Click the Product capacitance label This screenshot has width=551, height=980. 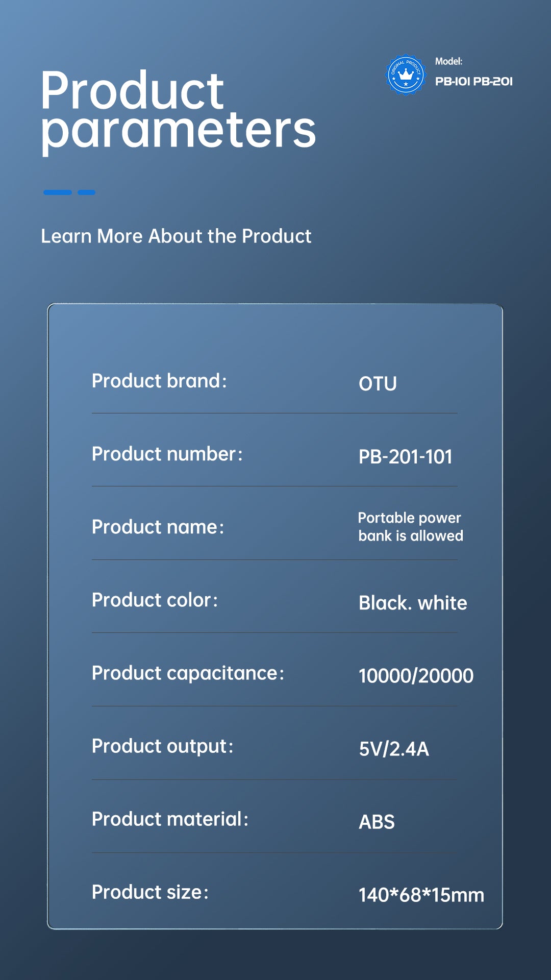coord(188,673)
